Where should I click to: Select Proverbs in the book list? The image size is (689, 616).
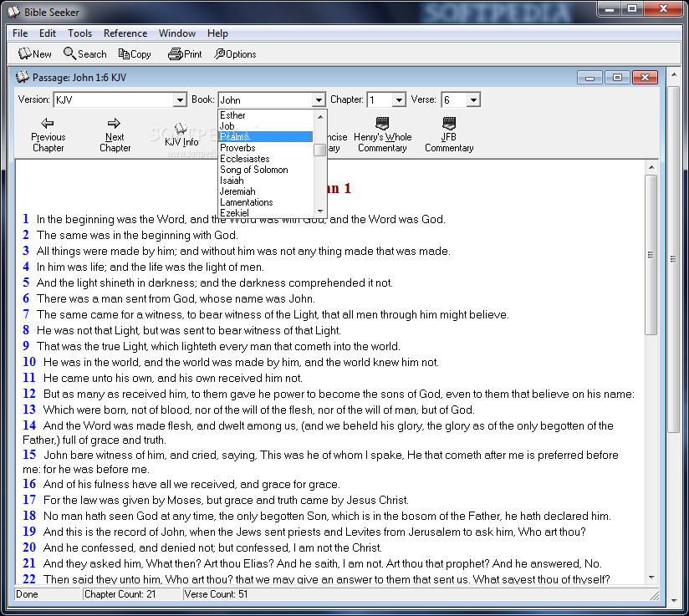[266, 148]
